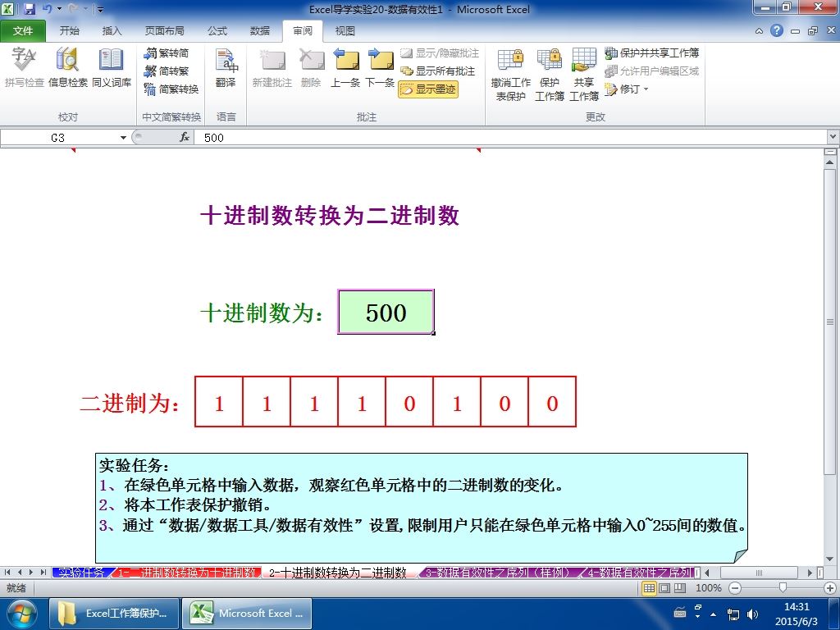Toggle the highlighted 显示墨迹 button
This screenshot has height=630, width=840.
428,89
